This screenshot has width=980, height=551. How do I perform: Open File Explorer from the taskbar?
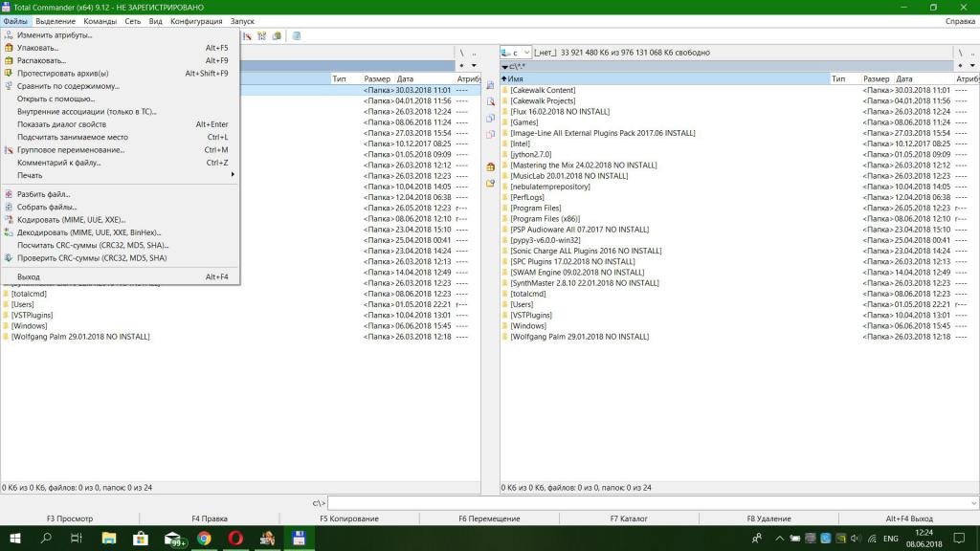click(109, 538)
